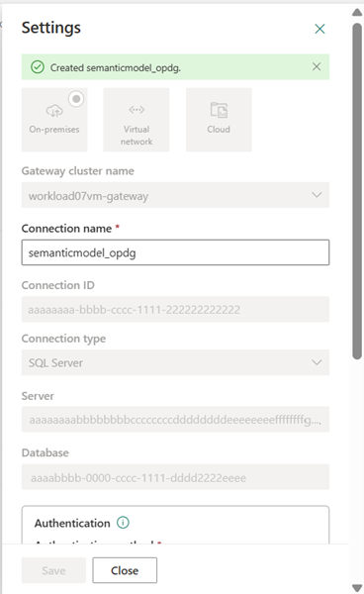Screen dimensions: 364x594
Task: Click the Close button
Action: tap(125, 570)
